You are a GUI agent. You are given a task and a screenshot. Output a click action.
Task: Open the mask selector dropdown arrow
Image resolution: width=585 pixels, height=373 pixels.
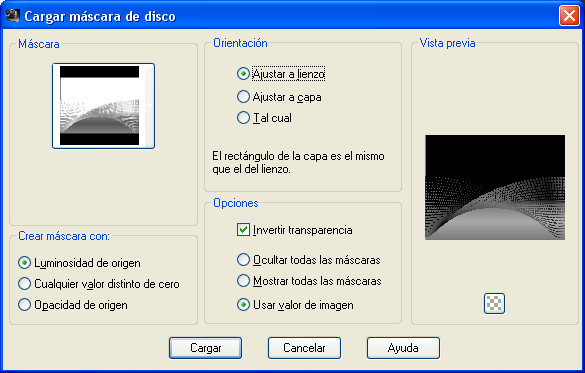(x=150, y=106)
